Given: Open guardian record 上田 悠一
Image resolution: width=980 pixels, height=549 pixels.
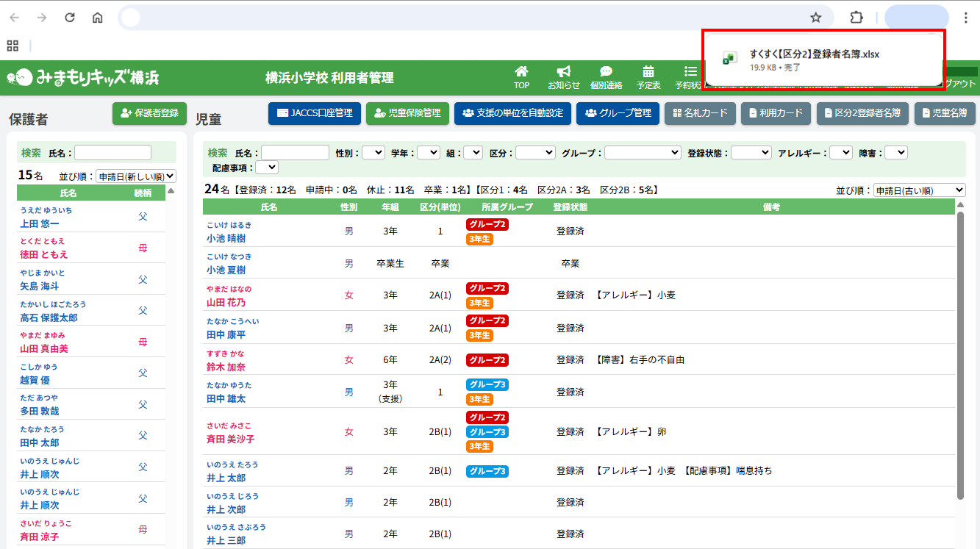Looking at the screenshot, I should click(x=40, y=223).
